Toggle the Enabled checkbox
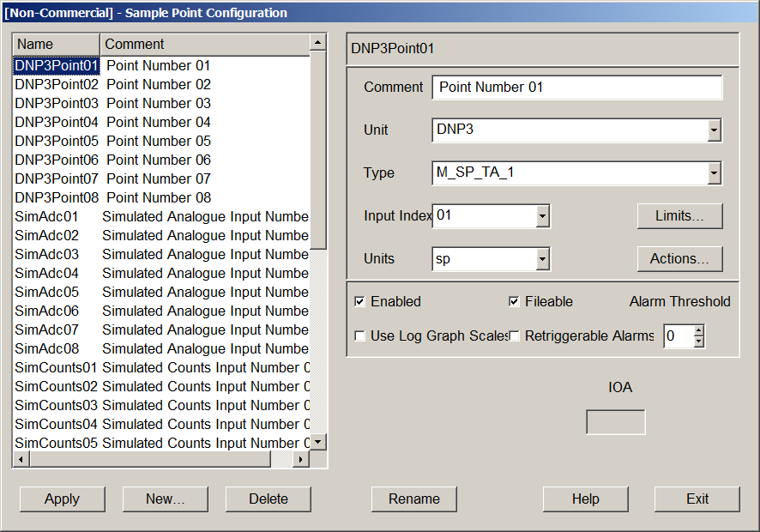The width and height of the screenshot is (760, 532). point(359,302)
